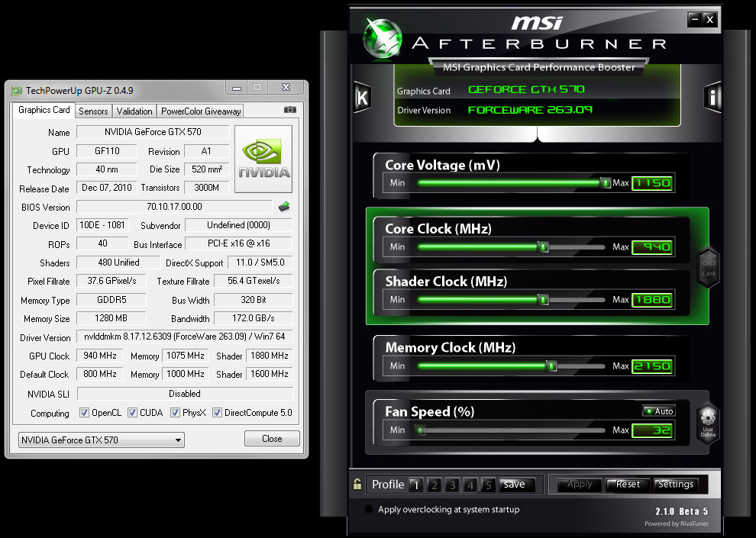Click the Apply button in Afterburner
Viewport: 756px width, 538px height.
pyautogui.click(x=580, y=485)
